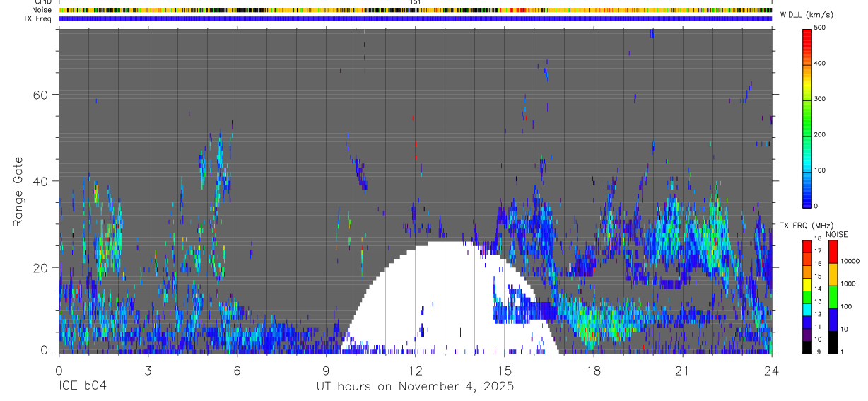Click the Noise strip label at top left
This screenshot has height=401, width=868.
42,10
